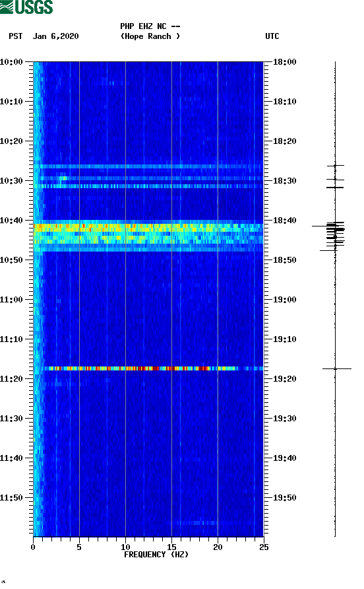The width and height of the screenshot is (364, 589).
Task: Click the 19:00 UTC time label
Action: [x=284, y=300]
